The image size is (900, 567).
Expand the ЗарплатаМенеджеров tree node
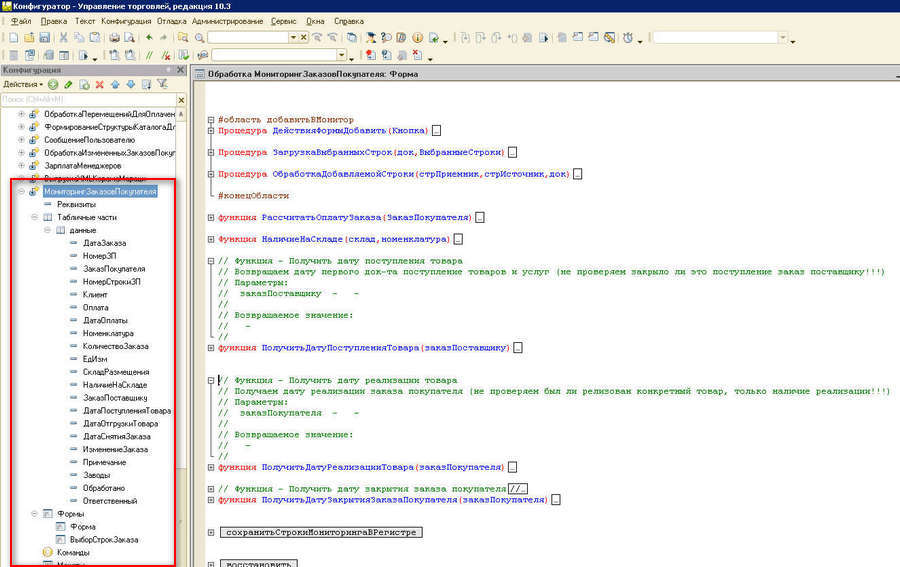tap(21, 165)
